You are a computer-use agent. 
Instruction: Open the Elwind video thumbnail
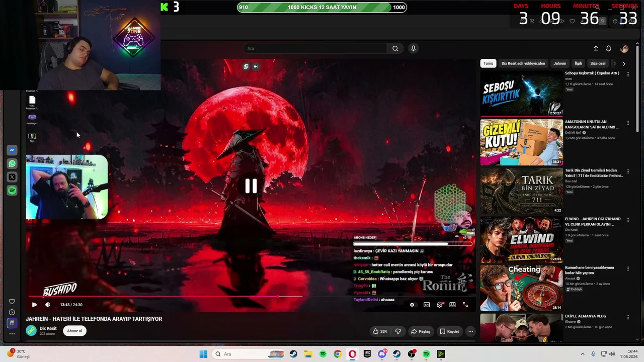(521, 240)
